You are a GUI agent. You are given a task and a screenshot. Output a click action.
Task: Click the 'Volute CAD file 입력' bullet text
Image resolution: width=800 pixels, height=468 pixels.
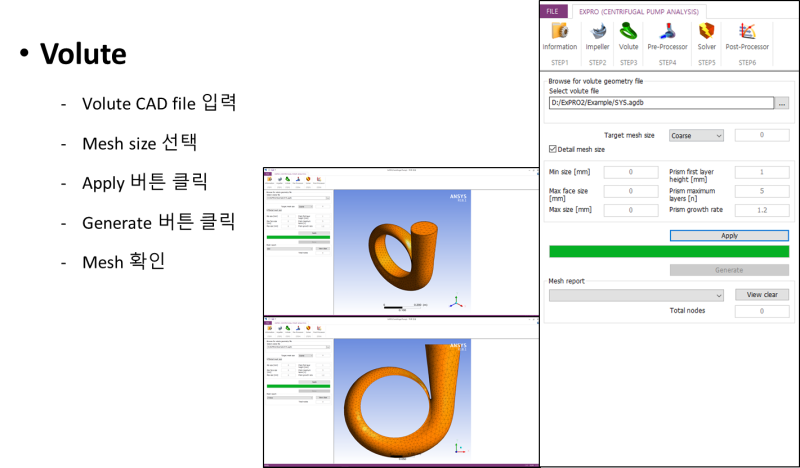click(x=159, y=103)
